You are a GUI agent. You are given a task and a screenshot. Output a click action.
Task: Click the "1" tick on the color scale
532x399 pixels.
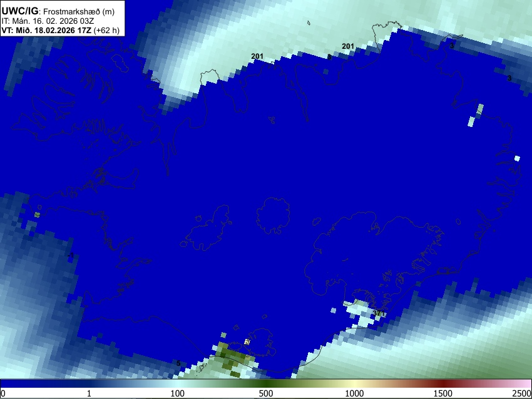tap(89, 393)
